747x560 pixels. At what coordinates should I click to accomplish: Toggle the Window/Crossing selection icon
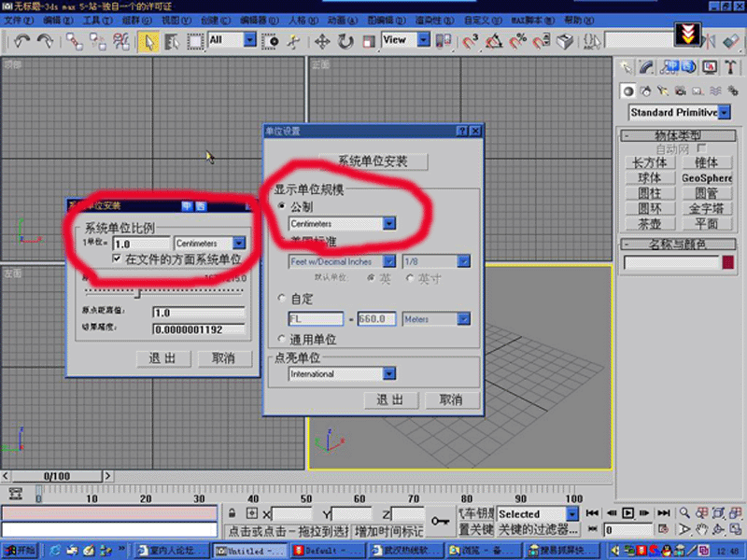click(271, 41)
